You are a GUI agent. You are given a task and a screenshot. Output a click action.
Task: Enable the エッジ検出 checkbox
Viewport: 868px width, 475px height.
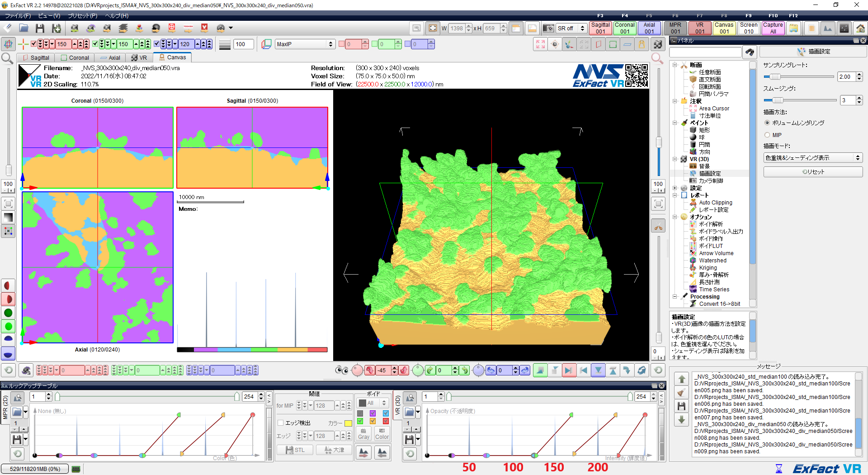[280, 423]
